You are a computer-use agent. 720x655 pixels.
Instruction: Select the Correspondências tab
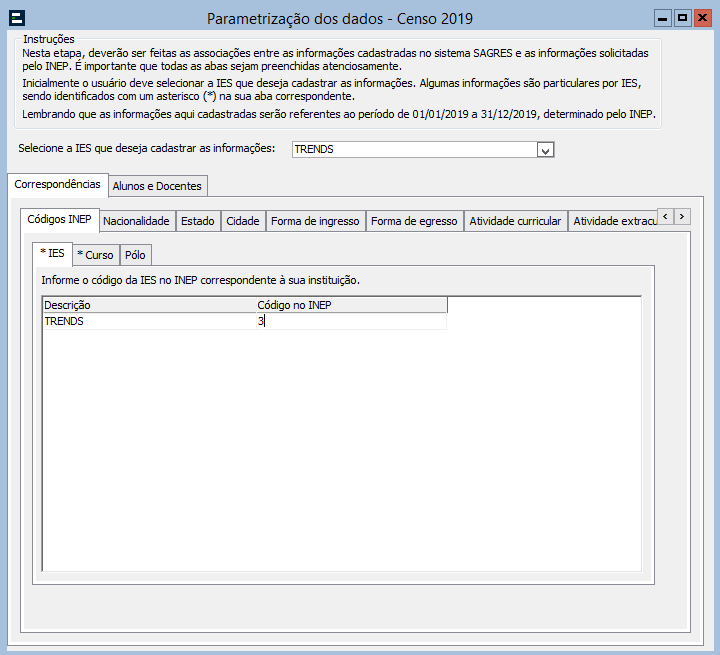tap(57, 185)
